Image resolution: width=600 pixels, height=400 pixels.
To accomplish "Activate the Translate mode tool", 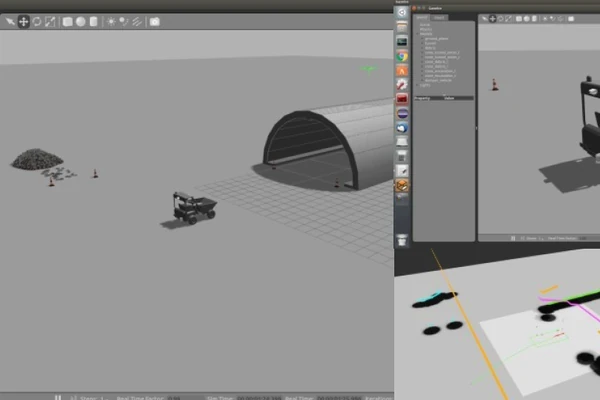I will coord(23,21).
